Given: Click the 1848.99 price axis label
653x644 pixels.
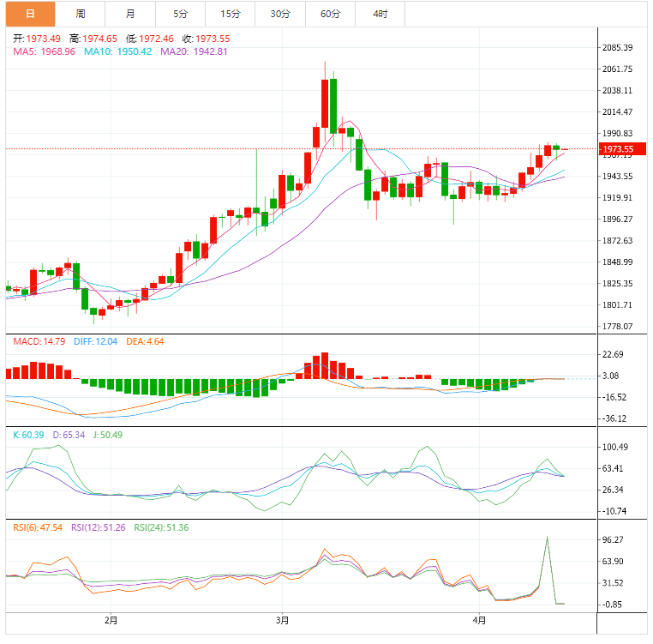Looking at the screenshot, I should coord(618,262).
